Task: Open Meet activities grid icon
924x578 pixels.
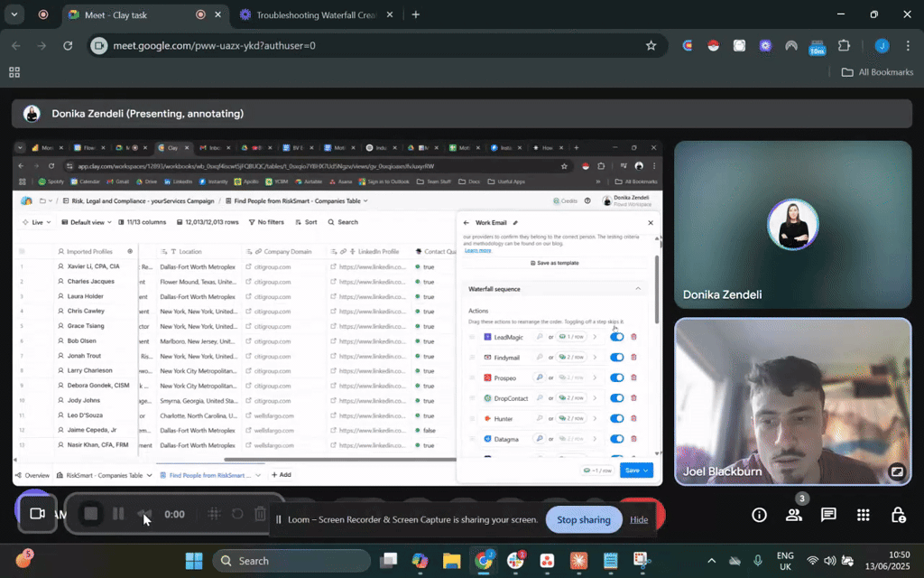Action: pyautogui.click(x=863, y=515)
